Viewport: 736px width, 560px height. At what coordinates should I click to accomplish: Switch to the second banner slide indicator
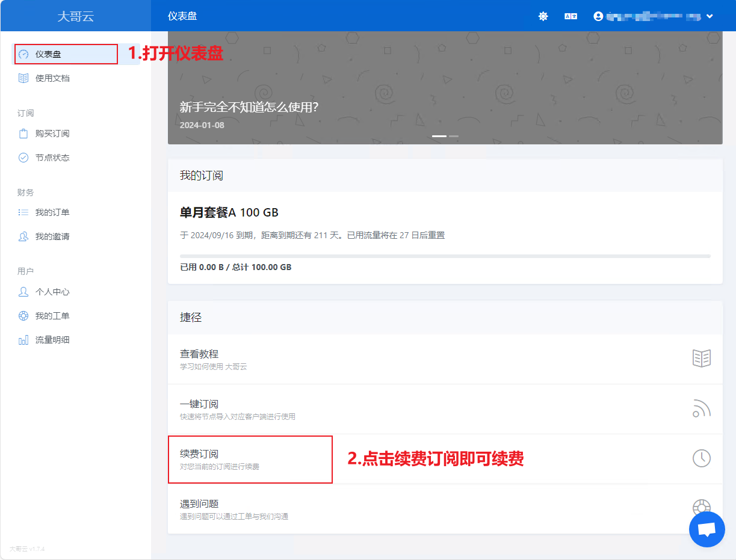click(x=454, y=136)
